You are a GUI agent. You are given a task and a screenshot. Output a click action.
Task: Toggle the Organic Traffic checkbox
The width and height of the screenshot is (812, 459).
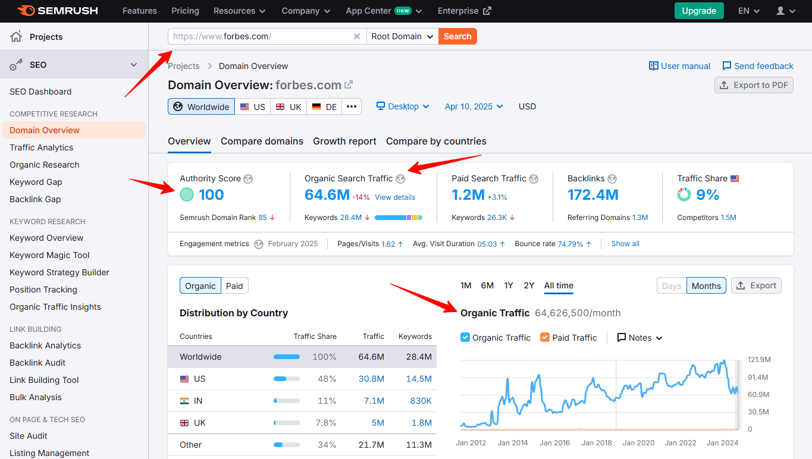click(x=465, y=337)
